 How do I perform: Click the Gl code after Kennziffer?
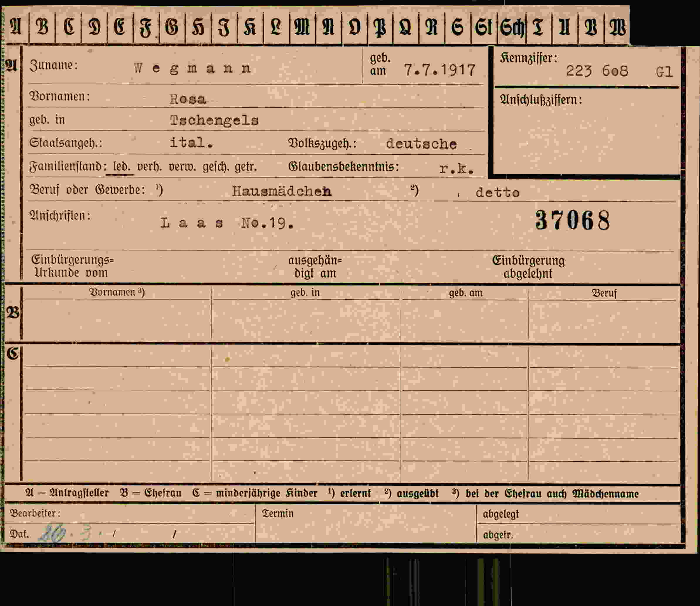[664, 72]
